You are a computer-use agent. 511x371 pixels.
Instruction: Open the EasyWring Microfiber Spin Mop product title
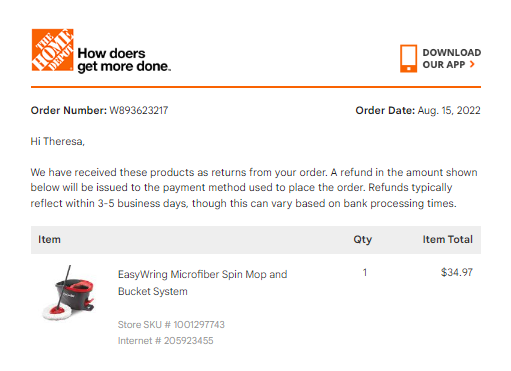pyautogui.click(x=202, y=283)
